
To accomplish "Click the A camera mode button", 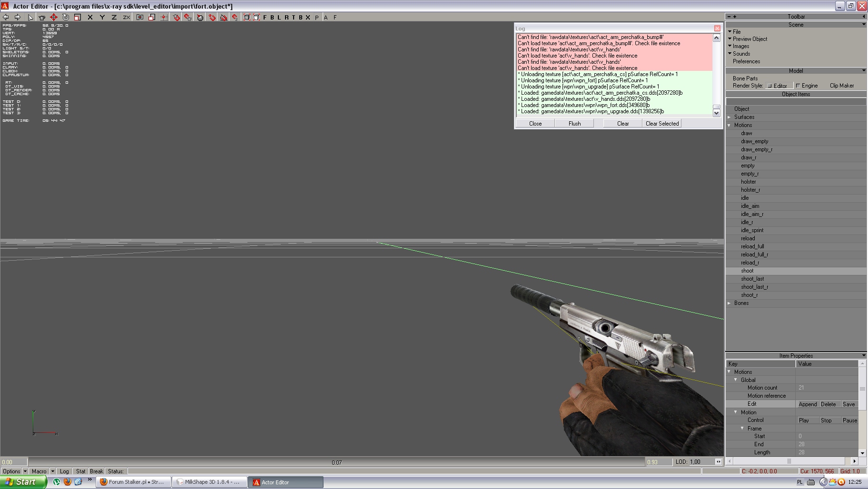I will (326, 17).
